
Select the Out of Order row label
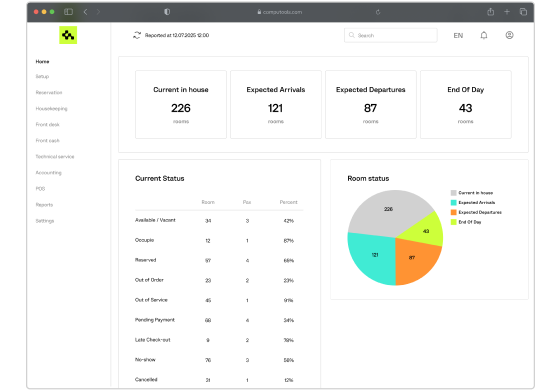pos(149,280)
